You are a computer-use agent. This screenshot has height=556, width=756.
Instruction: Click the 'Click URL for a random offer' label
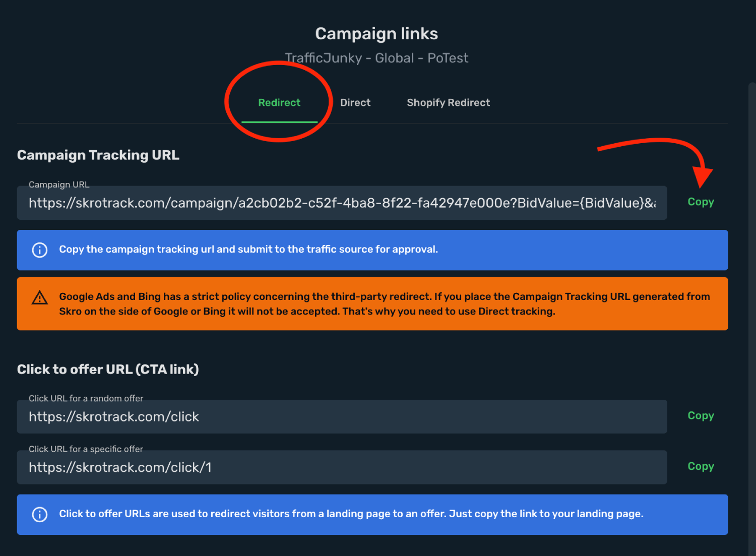tap(86, 398)
